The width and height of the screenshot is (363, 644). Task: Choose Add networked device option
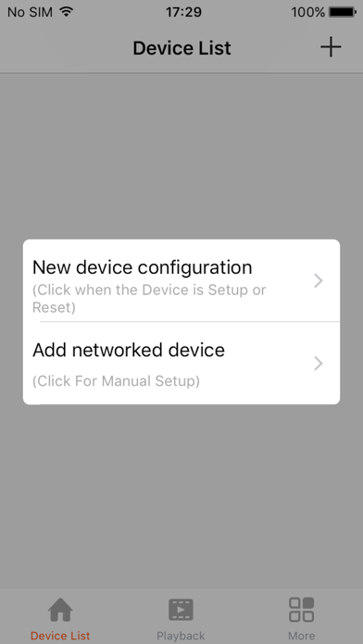pyautogui.click(x=181, y=363)
